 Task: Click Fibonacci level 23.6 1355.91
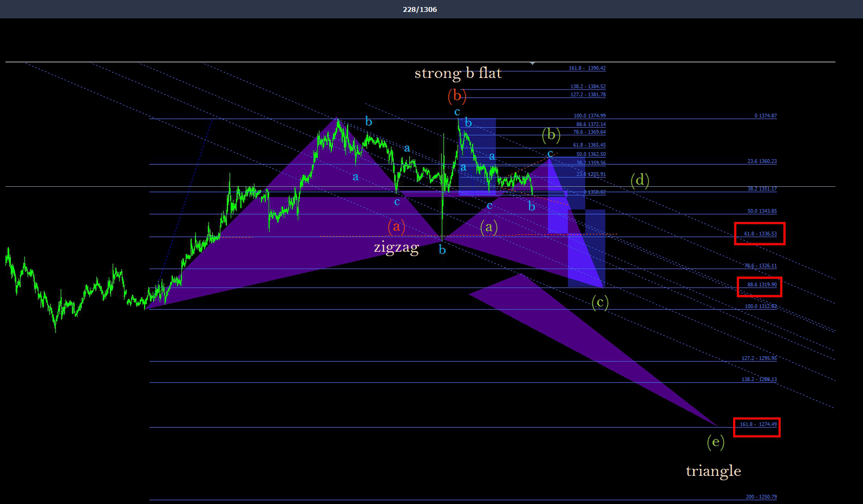(591, 174)
